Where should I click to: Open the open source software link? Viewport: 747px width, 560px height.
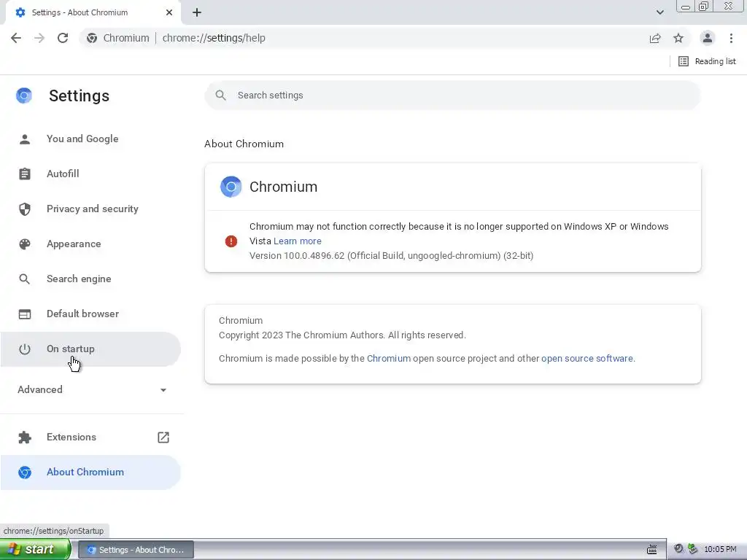587,358
